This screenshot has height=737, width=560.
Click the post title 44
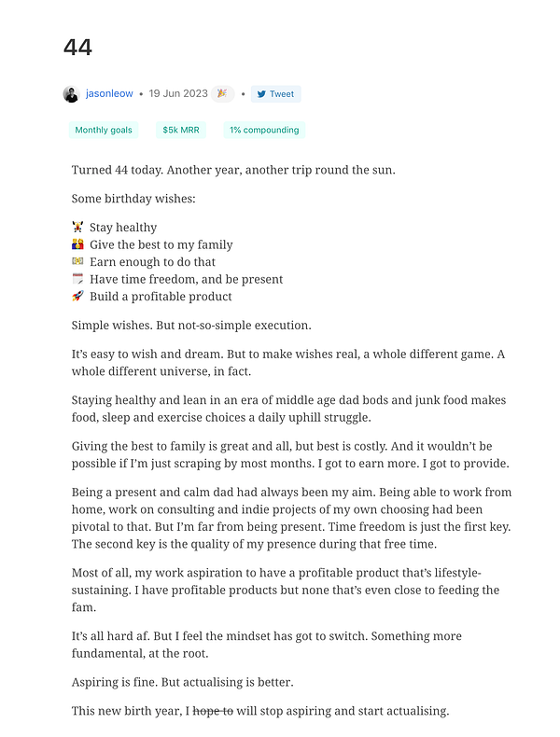pos(77,48)
